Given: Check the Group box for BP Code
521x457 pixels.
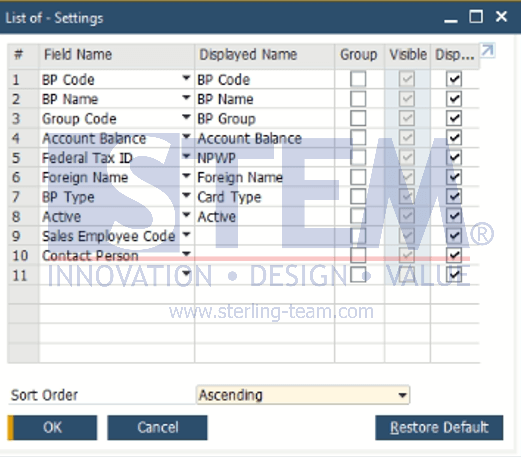Looking at the screenshot, I should click(x=358, y=79).
